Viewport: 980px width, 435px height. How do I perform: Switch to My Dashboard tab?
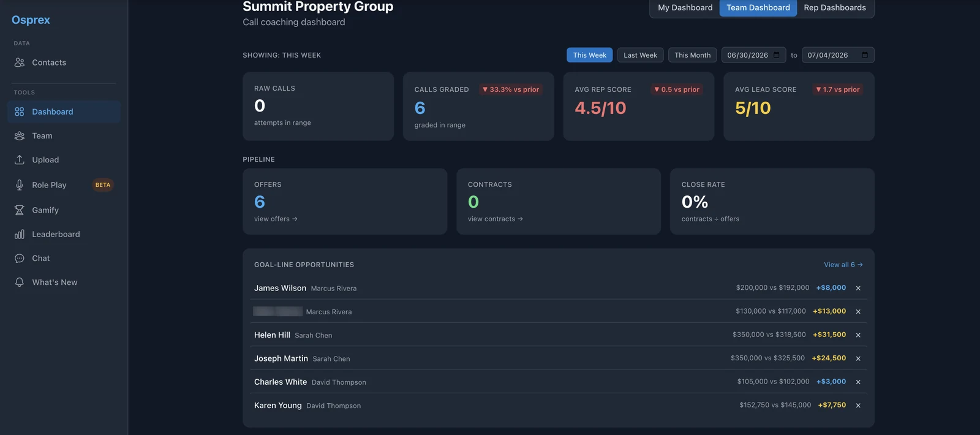685,8
